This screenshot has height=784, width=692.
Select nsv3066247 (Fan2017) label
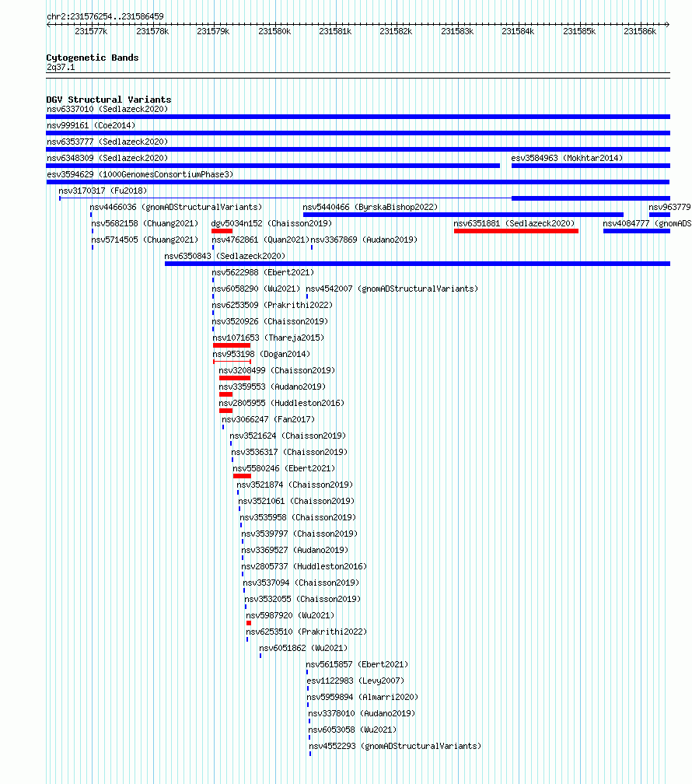coord(268,419)
